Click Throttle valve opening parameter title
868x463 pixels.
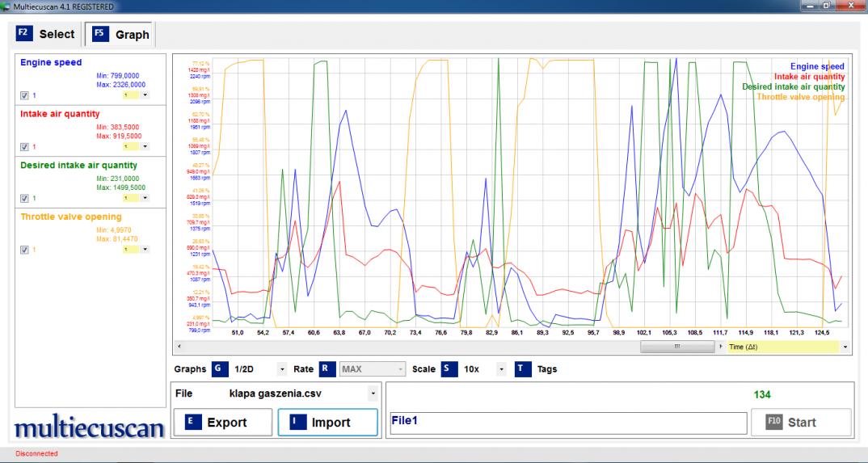[x=71, y=217]
